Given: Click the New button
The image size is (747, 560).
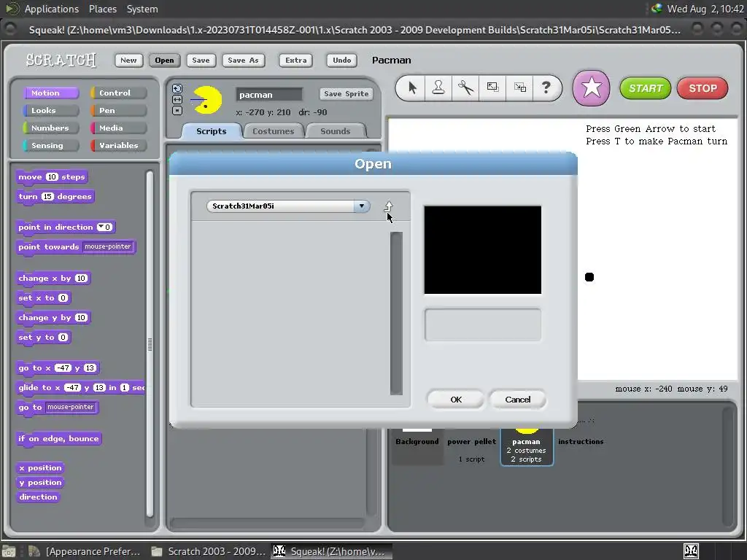Looking at the screenshot, I should point(128,60).
